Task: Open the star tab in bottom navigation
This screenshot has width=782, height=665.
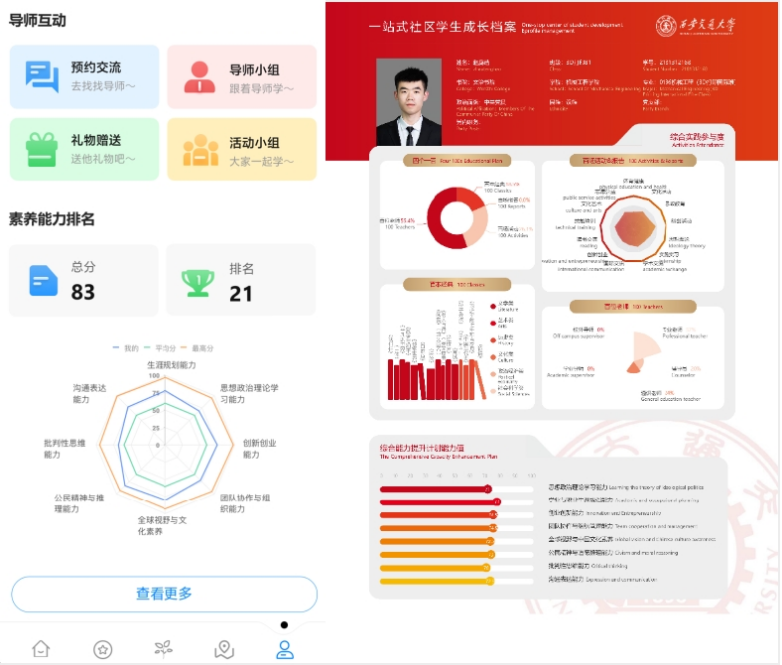Action: tap(102, 648)
